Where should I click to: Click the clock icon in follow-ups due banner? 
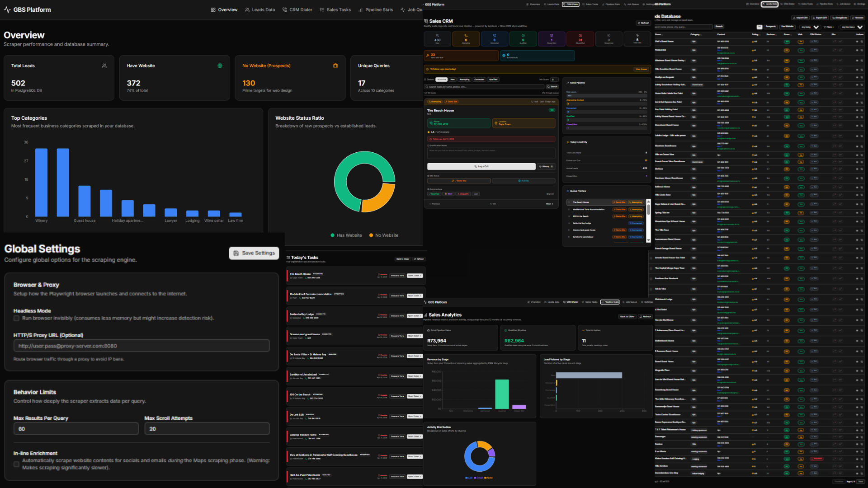click(x=427, y=69)
